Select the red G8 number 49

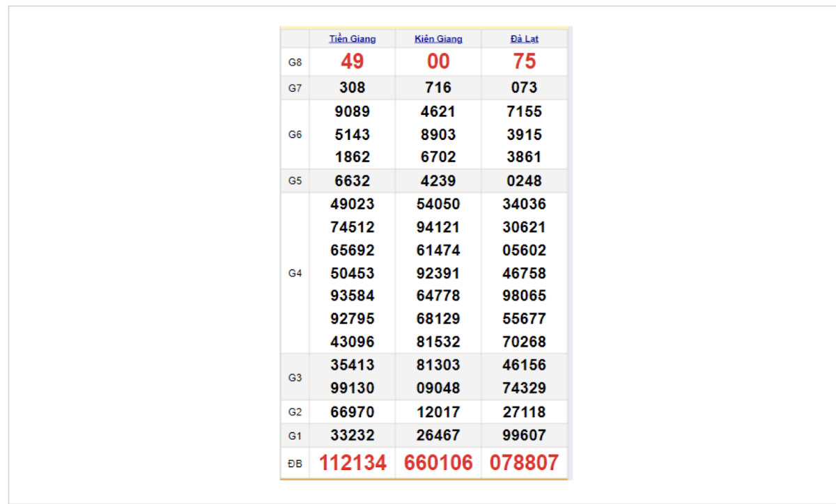pos(353,61)
